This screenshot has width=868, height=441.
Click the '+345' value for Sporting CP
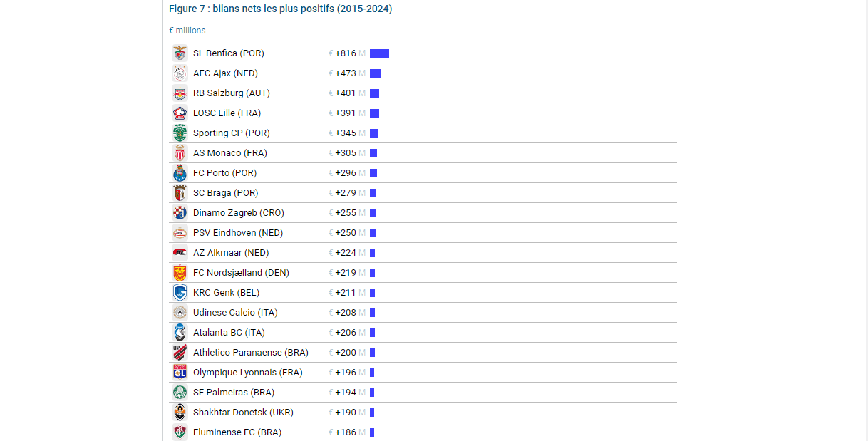pyautogui.click(x=346, y=133)
